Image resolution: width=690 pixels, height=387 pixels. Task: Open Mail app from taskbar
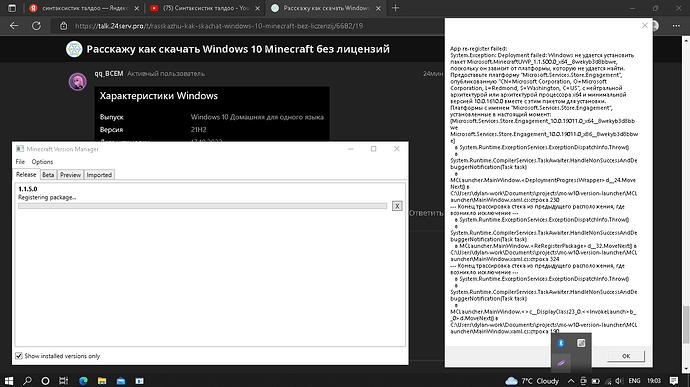pos(121,381)
